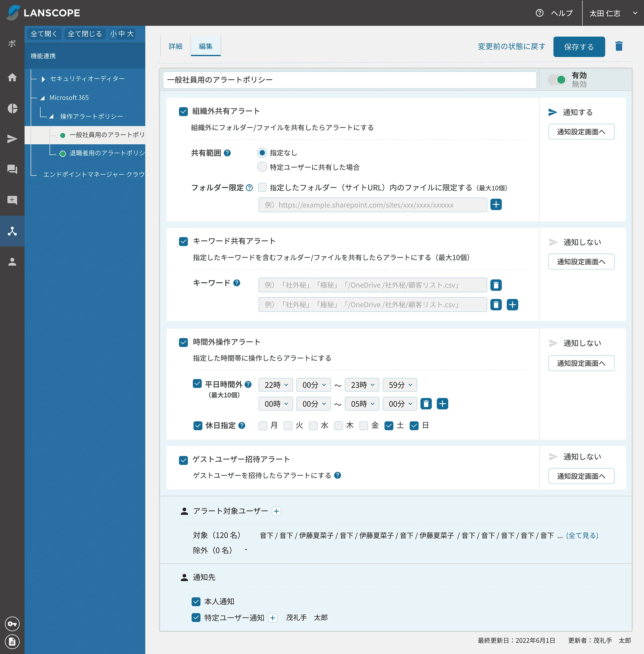Viewport: 644px width, 654px height.
Task: Uncheck 時間外操作アラート
Action: click(x=183, y=342)
